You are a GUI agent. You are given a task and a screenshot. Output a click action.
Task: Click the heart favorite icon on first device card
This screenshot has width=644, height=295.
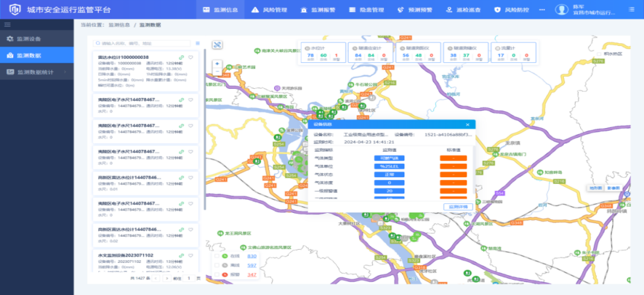pyautogui.click(x=191, y=57)
